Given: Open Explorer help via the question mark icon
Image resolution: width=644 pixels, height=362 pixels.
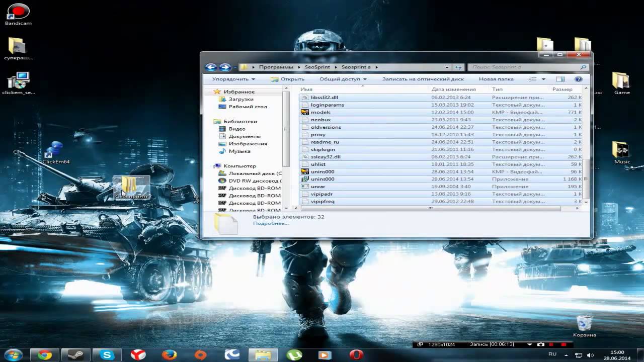Looking at the screenshot, I should tap(578, 79).
